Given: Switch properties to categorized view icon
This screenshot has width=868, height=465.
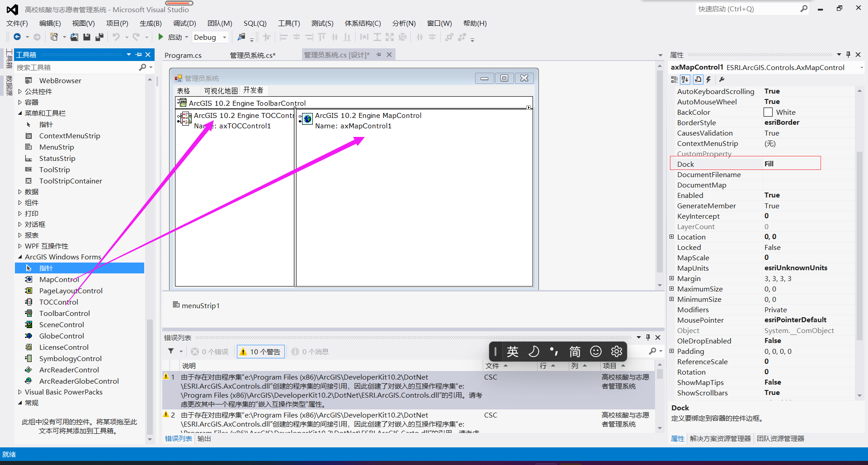Looking at the screenshot, I should click(675, 80).
